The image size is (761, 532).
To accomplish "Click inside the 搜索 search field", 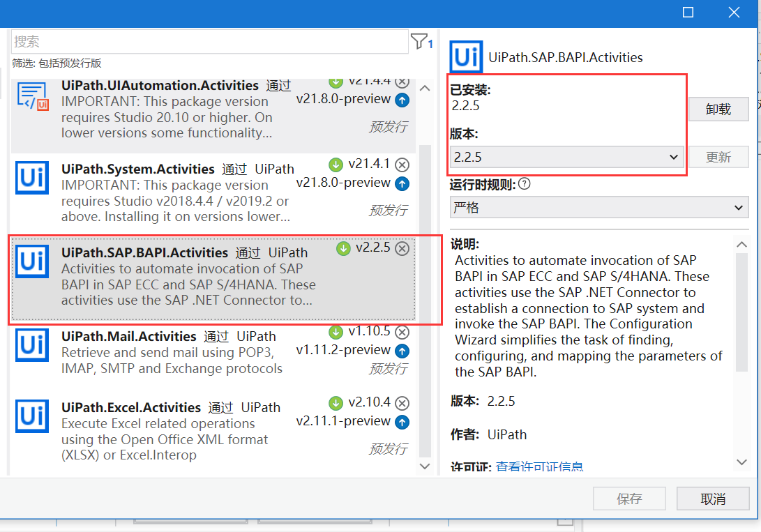I will click(x=209, y=42).
